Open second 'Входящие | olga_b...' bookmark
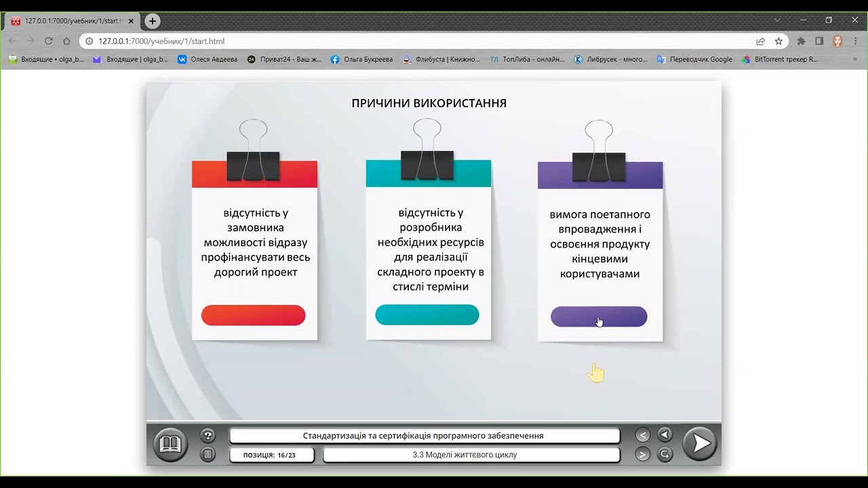The width and height of the screenshot is (868, 488). (131, 59)
